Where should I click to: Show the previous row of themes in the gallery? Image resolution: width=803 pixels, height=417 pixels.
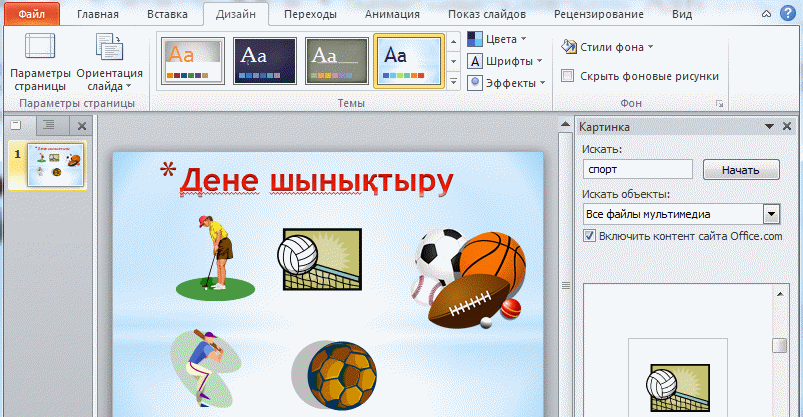coord(454,42)
